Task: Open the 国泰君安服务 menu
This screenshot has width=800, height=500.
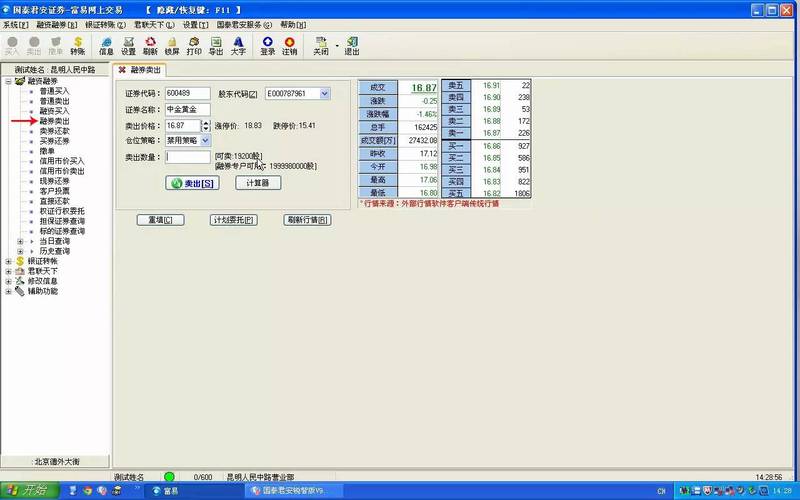Action: tap(244, 24)
